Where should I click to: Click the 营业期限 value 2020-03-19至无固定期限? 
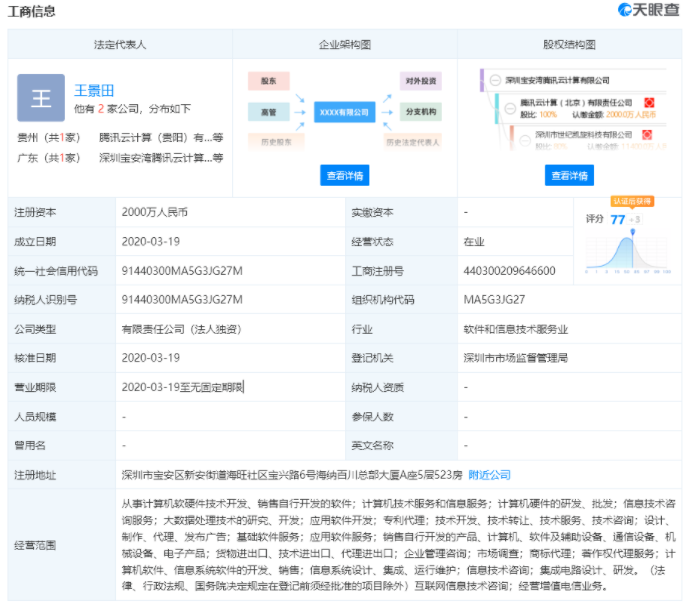(x=183, y=387)
